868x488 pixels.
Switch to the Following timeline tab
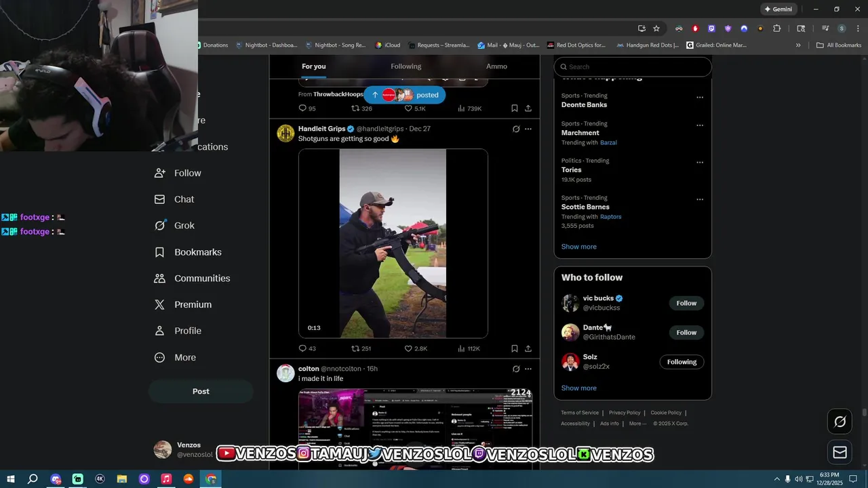click(406, 66)
